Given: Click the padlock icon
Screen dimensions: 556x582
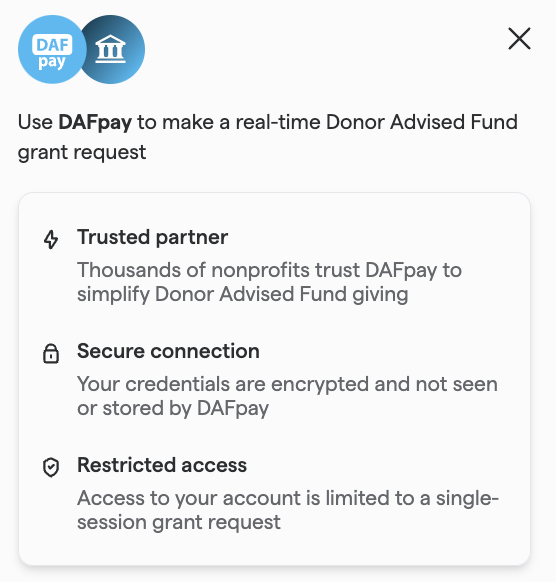Looking at the screenshot, I should [51, 353].
